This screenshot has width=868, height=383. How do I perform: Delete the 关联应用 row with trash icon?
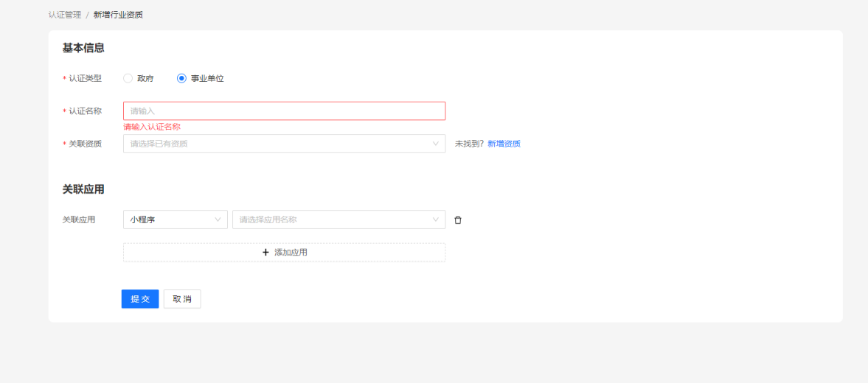point(458,220)
